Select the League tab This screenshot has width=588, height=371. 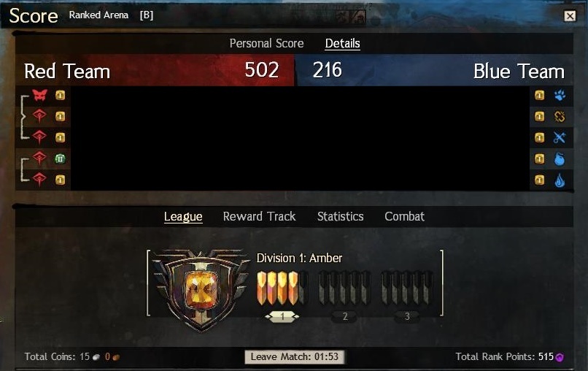(x=183, y=217)
